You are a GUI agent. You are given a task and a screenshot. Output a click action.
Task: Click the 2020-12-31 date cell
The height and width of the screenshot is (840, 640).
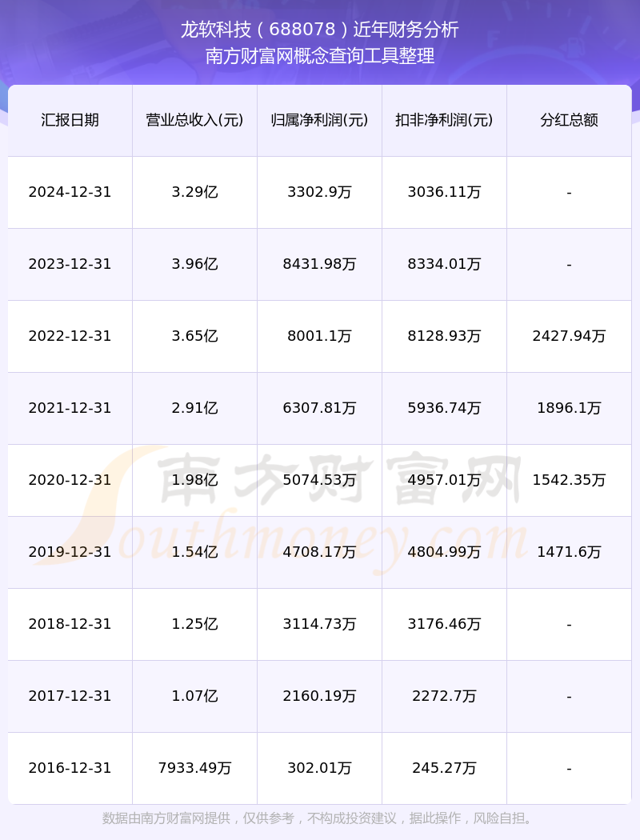(x=70, y=480)
